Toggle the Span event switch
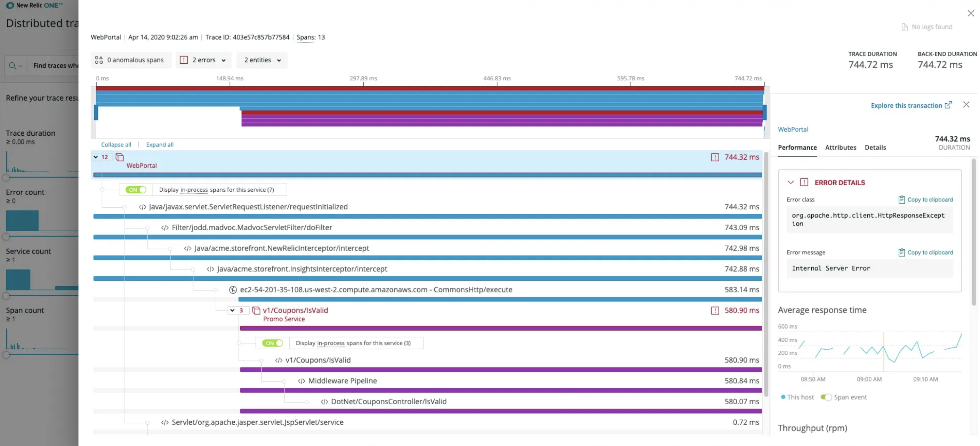This screenshot has height=446, width=980. [826, 397]
